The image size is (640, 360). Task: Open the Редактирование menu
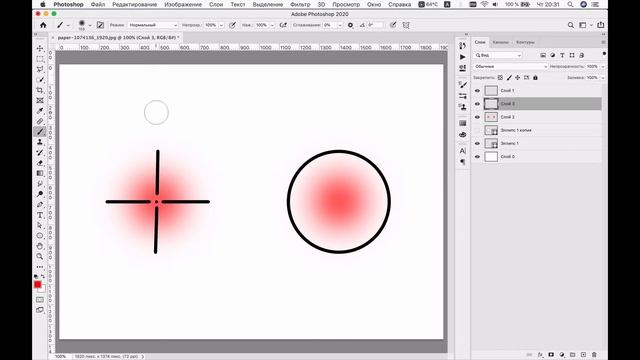135,4
